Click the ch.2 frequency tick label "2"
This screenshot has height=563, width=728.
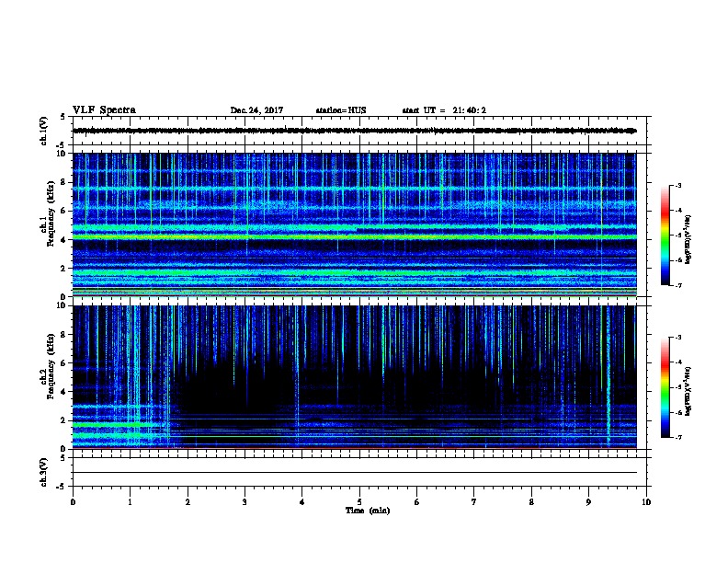coord(64,420)
